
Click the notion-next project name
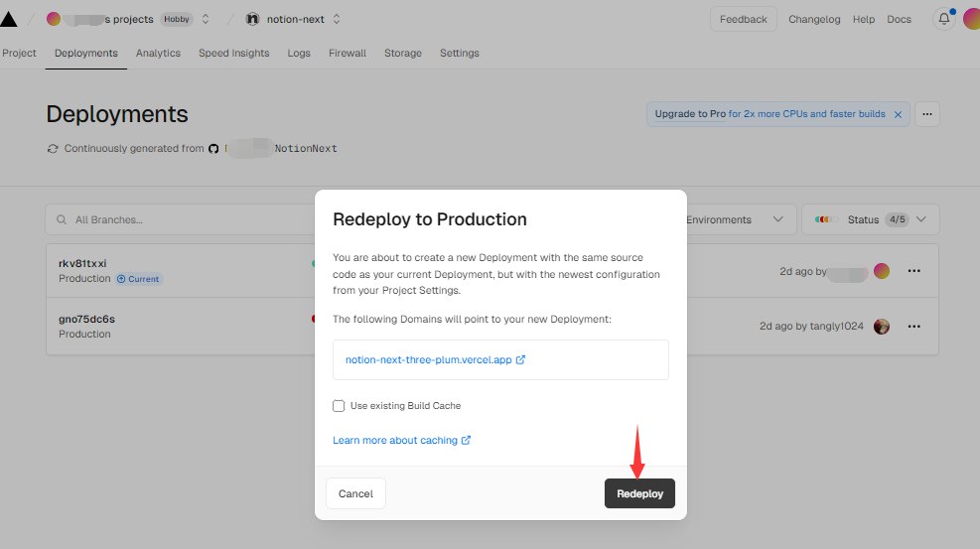296,20
